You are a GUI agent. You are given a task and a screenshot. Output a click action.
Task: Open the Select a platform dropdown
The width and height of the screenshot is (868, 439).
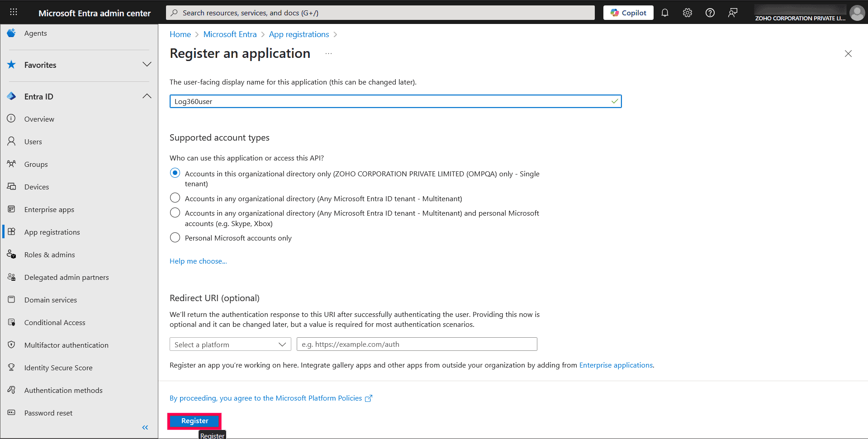(230, 344)
